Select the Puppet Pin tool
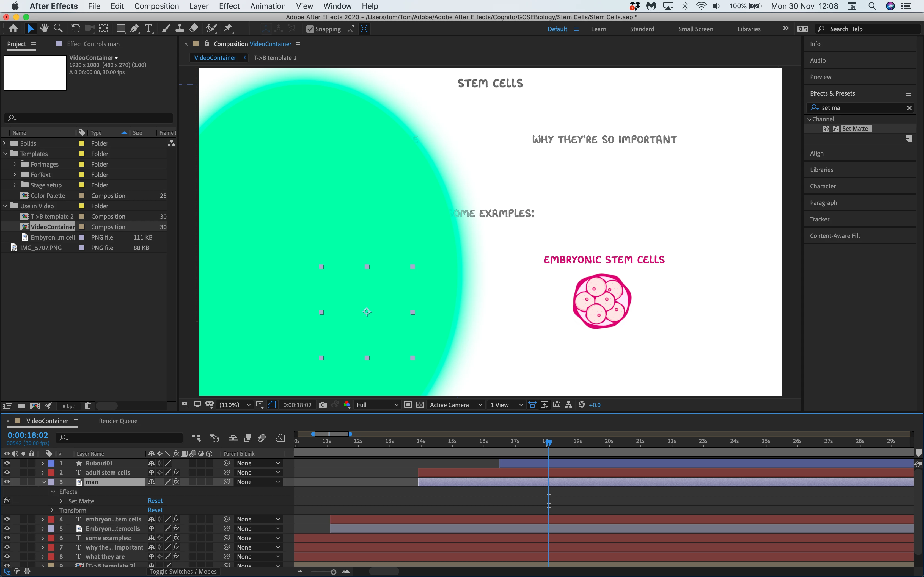 tap(228, 29)
